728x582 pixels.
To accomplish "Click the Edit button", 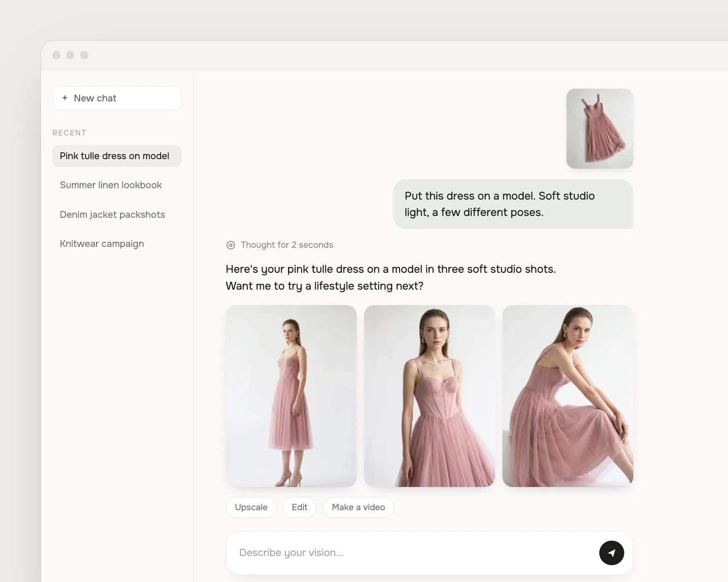I will (299, 507).
